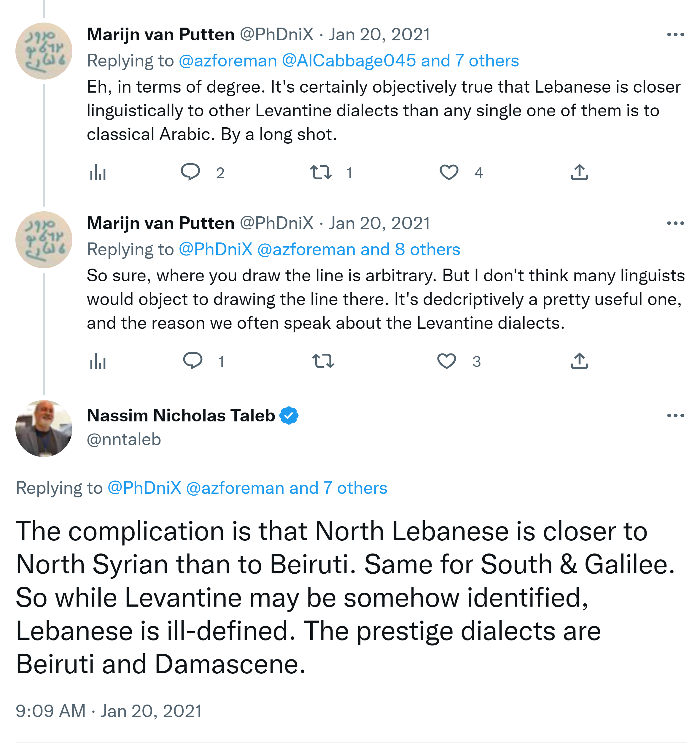The height and width of the screenshot is (755, 700).
Task: Click reply icon on second Marijn tweet
Action: (192, 361)
